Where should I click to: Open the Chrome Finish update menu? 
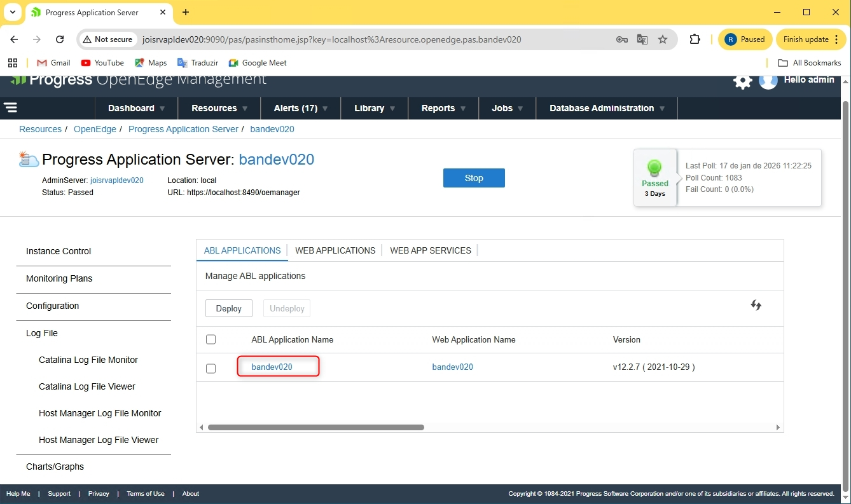[810, 39]
